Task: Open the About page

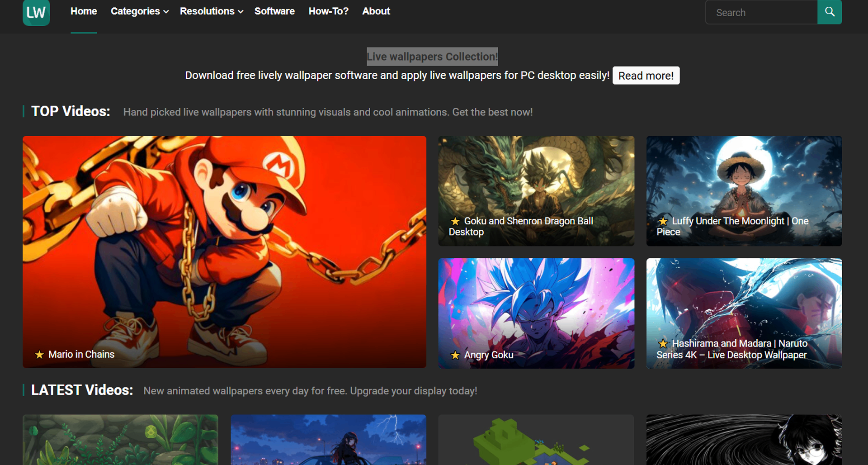Action: pos(376,11)
